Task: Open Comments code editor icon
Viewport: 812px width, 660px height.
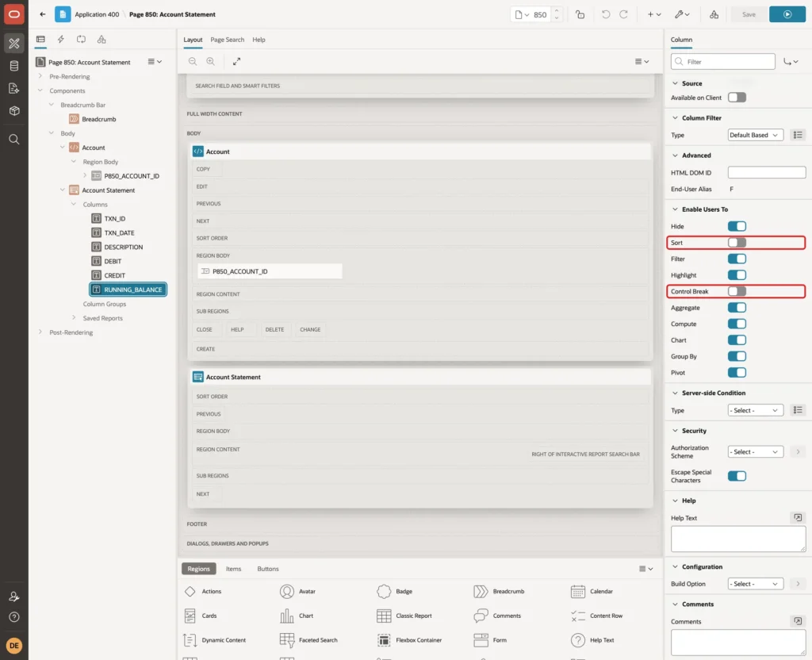Action: pyautogui.click(x=798, y=620)
